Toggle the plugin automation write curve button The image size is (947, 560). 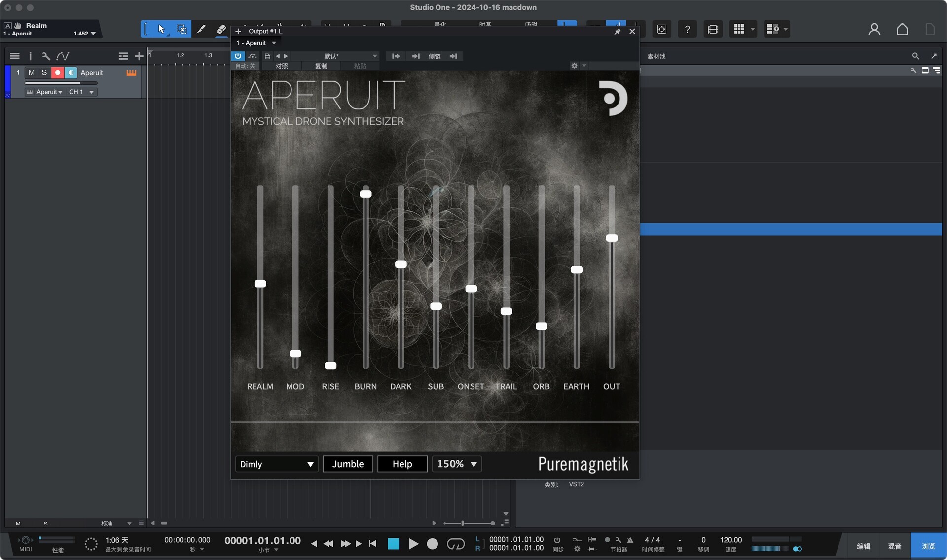tap(253, 56)
